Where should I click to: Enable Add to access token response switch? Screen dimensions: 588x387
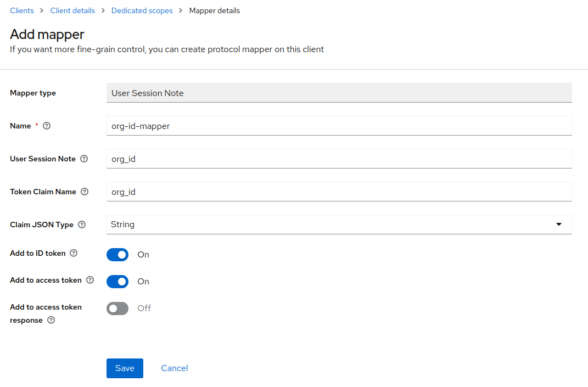coord(117,309)
